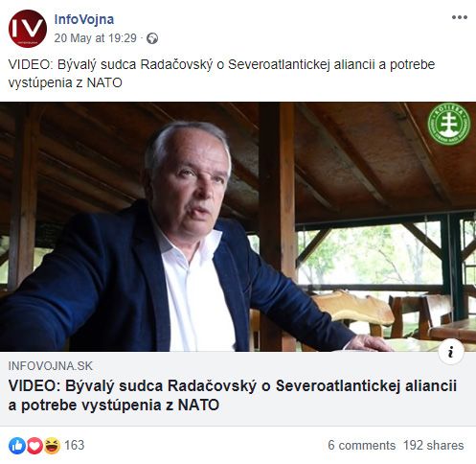Click the red heart Love reaction icon

[34, 446]
